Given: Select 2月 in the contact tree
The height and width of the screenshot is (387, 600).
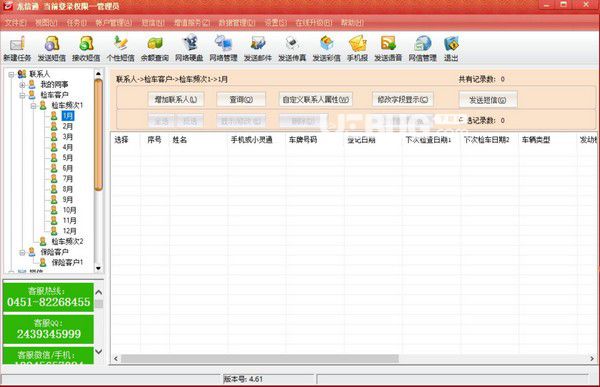Looking at the screenshot, I should click(68, 126).
